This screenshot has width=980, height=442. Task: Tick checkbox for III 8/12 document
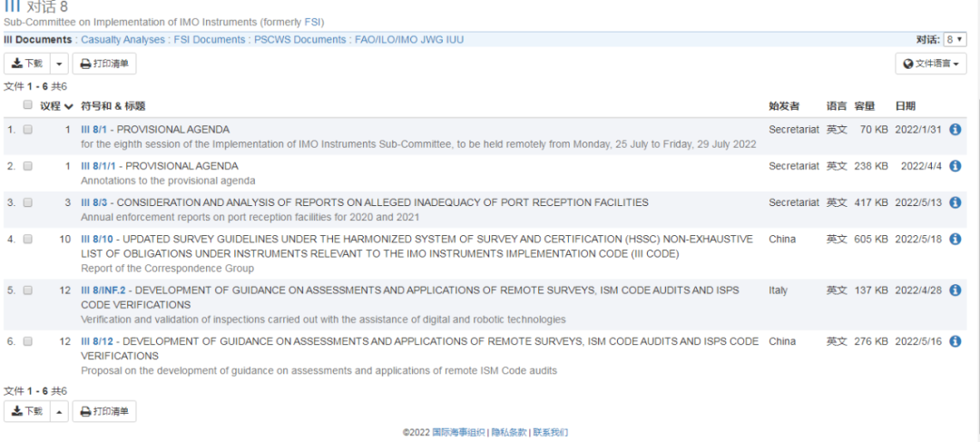(27, 341)
